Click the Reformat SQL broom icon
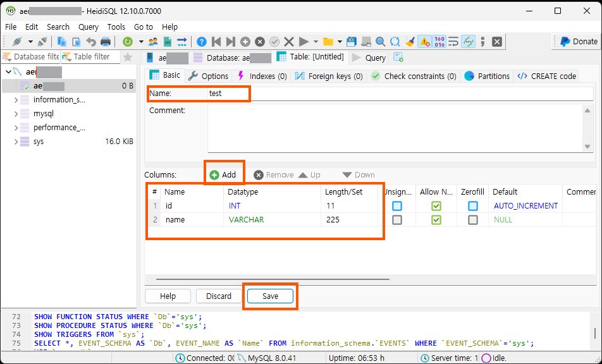The width and height of the screenshot is (602, 364). (x=410, y=42)
